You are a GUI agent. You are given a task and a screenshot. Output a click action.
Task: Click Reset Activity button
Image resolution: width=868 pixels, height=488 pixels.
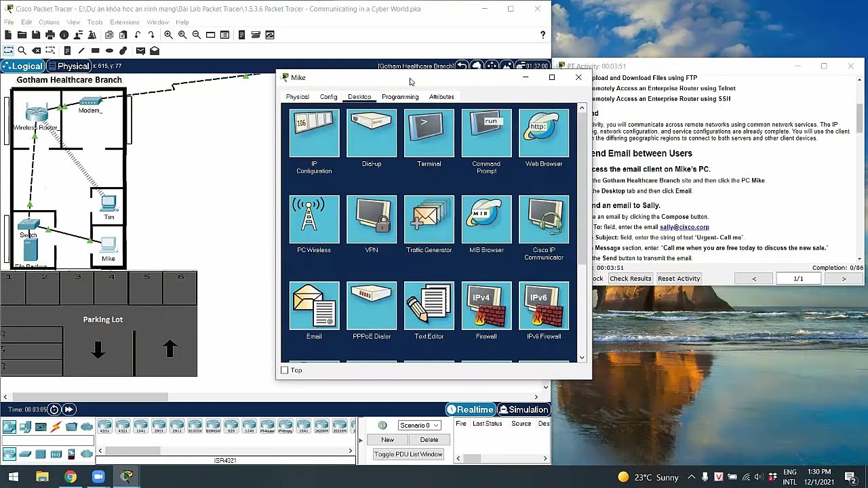(x=679, y=279)
